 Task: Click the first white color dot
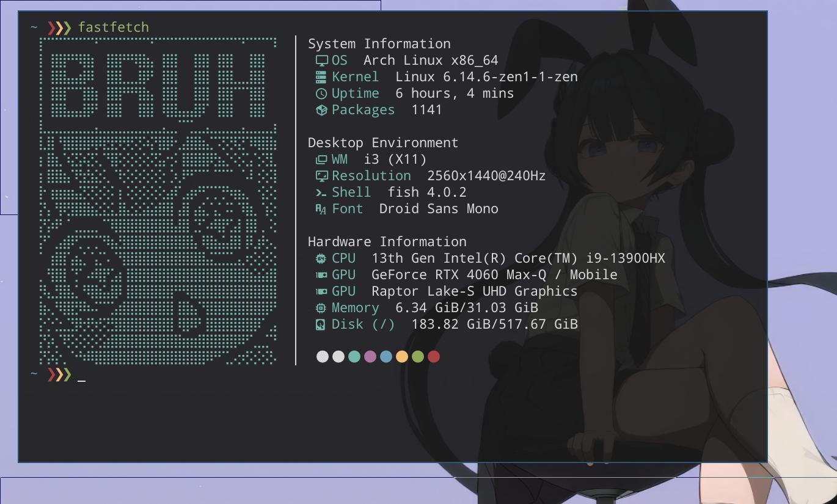(323, 357)
